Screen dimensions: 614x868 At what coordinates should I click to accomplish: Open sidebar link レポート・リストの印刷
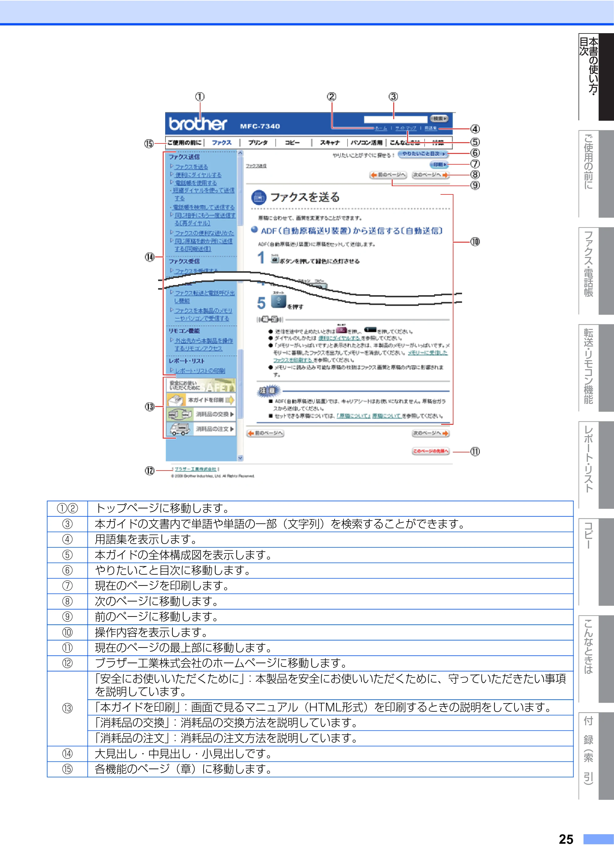point(200,371)
